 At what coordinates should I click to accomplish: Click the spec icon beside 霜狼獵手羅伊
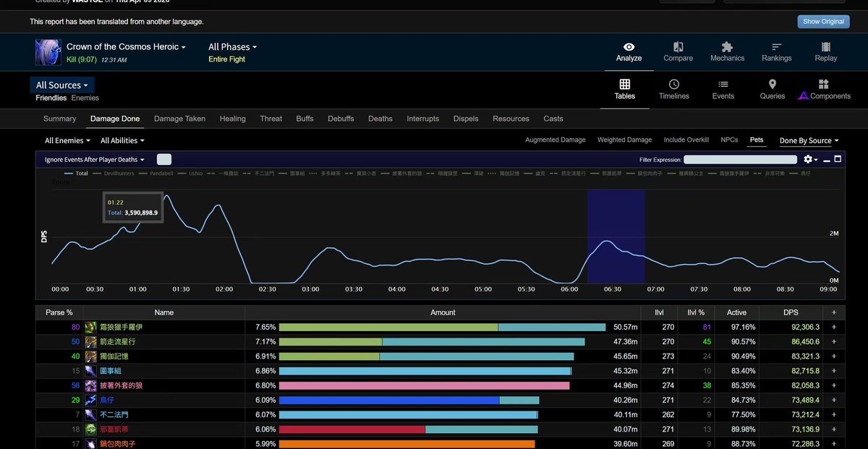pyautogui.click(x=90, y=328)
